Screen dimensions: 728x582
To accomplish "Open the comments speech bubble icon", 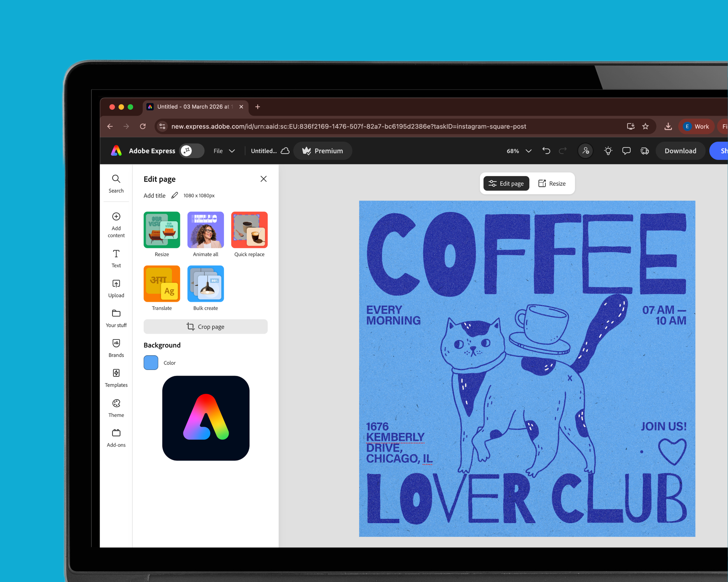I will click(626, 151).
